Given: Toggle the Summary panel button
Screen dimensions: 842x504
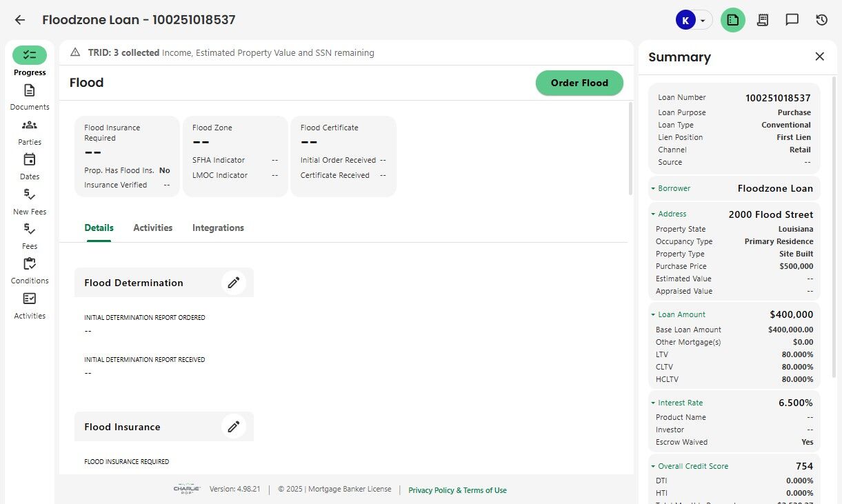Looking at the screenshot, I should point(733,20).
